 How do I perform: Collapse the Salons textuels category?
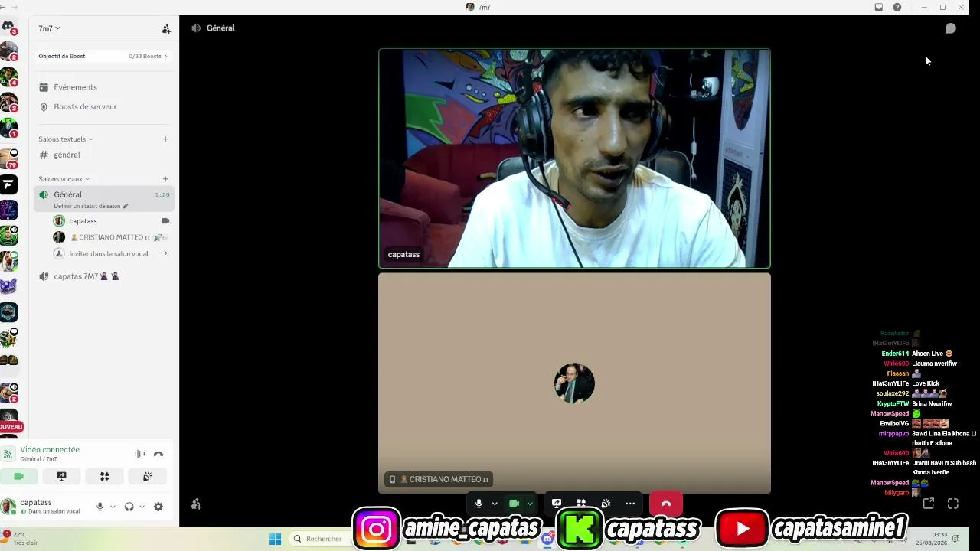click(65, 139)
